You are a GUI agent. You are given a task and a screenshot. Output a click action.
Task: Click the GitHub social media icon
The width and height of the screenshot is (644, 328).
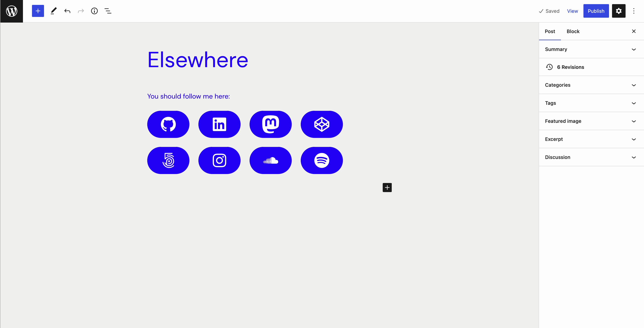(168, 124)
